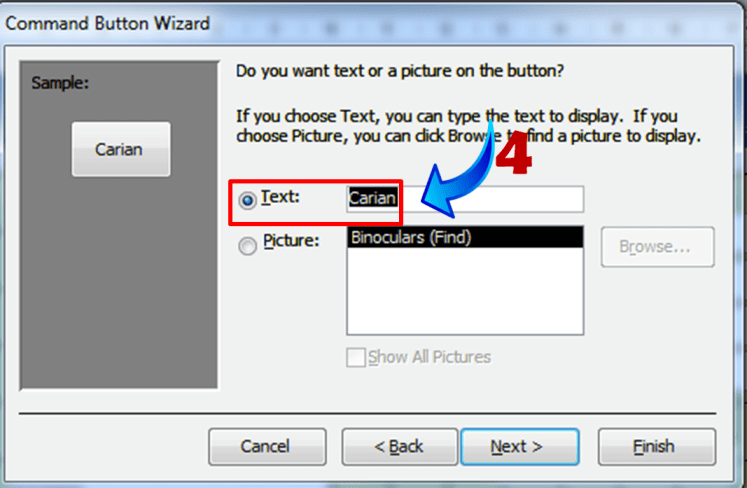Select the Text radio button

[247, 200]
